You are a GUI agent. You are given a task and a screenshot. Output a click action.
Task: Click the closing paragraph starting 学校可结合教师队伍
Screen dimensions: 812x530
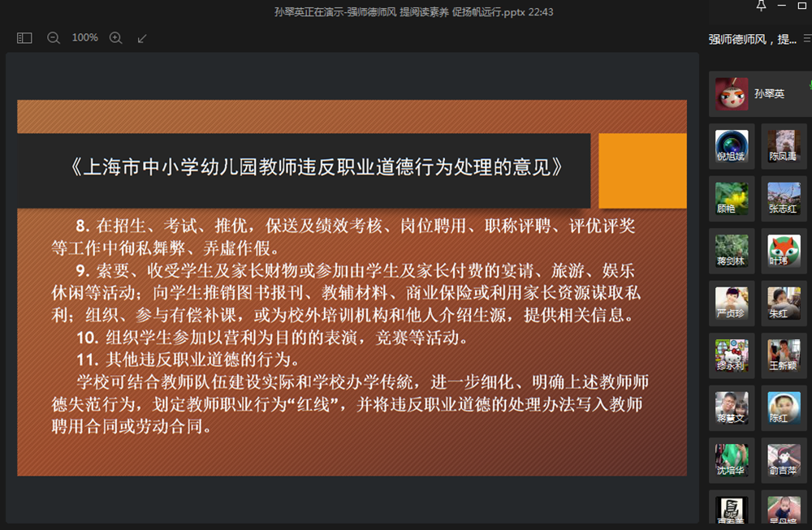(x=349, y=404)
